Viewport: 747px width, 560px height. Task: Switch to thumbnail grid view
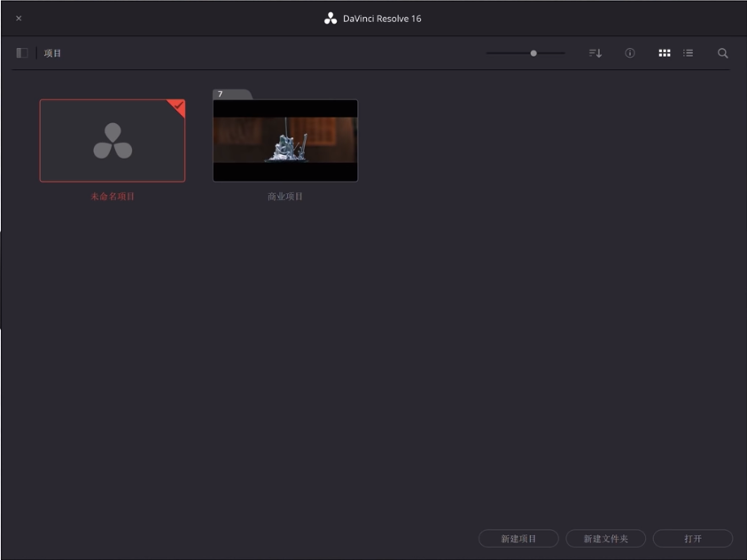[665, 53]
